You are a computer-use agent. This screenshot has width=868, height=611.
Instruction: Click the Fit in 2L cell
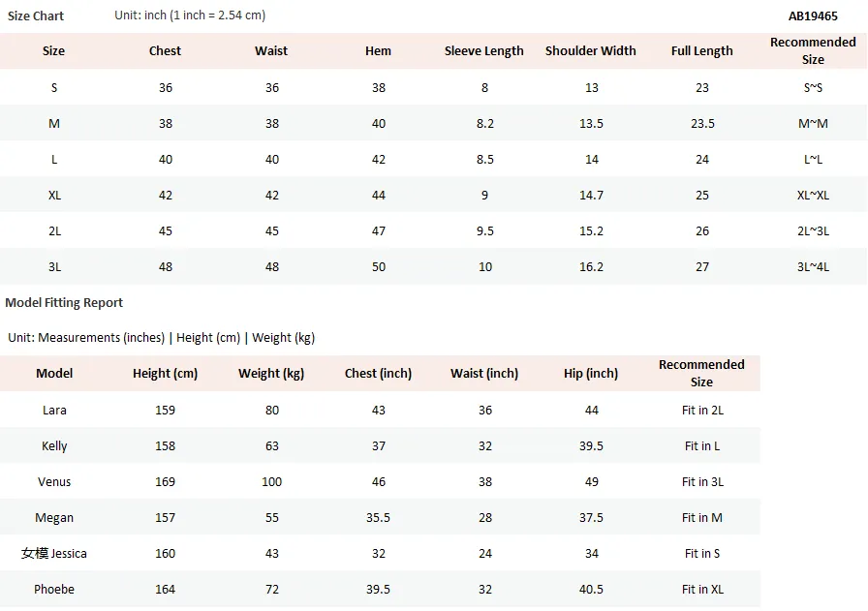click(702, 411)
